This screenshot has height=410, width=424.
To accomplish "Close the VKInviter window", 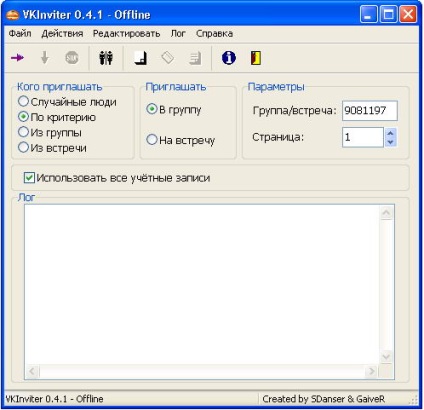I will click(x=408, y=15).
